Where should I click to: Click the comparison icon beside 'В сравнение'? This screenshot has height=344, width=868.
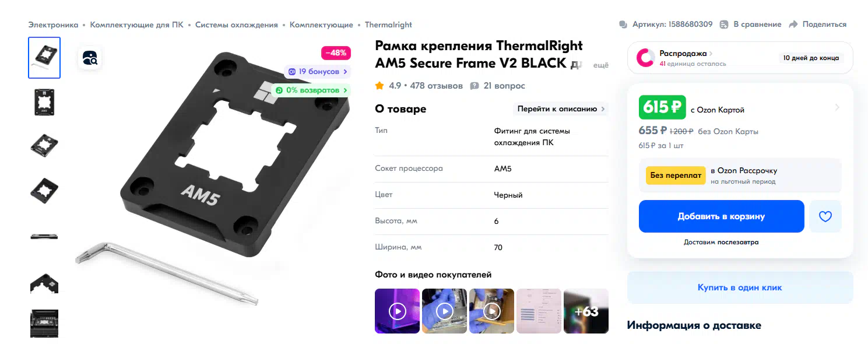724,24
